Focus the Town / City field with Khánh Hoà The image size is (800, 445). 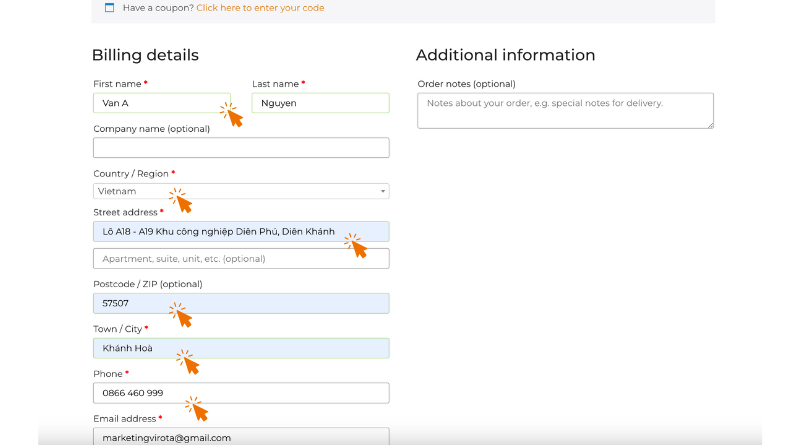[241, 348]
